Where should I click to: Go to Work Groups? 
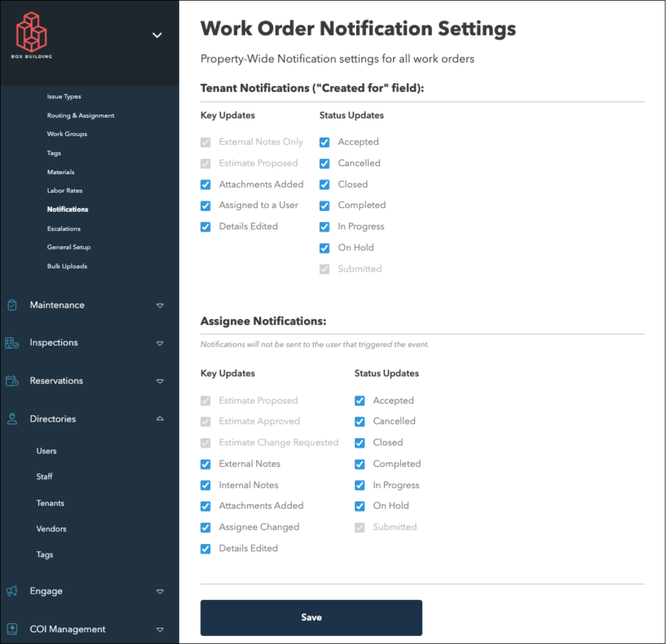click(67, 134)
